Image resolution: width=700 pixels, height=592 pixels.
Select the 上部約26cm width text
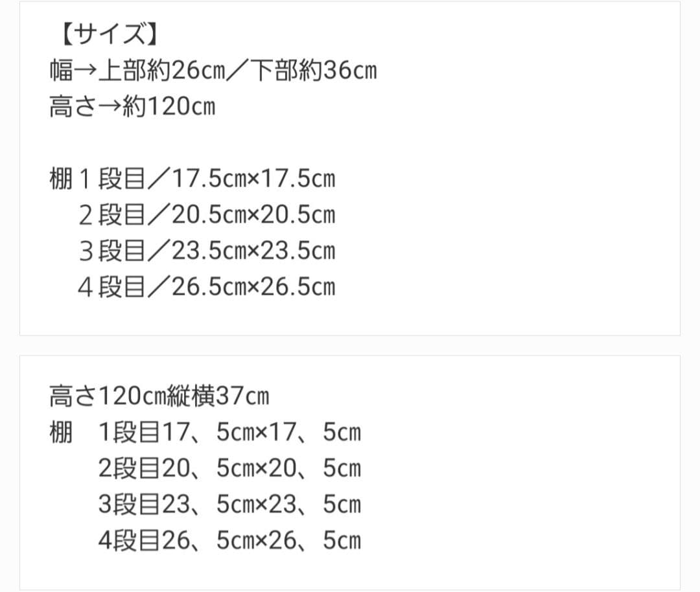pos(161,71)
